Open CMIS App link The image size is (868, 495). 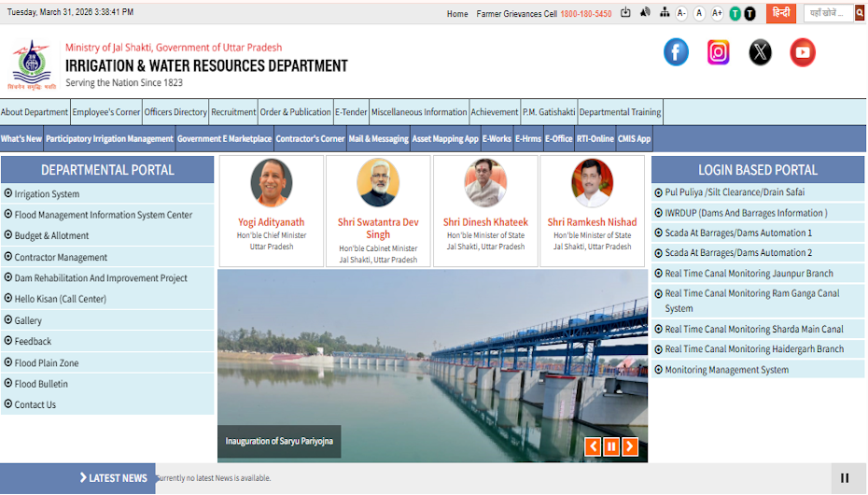(634, 138)
